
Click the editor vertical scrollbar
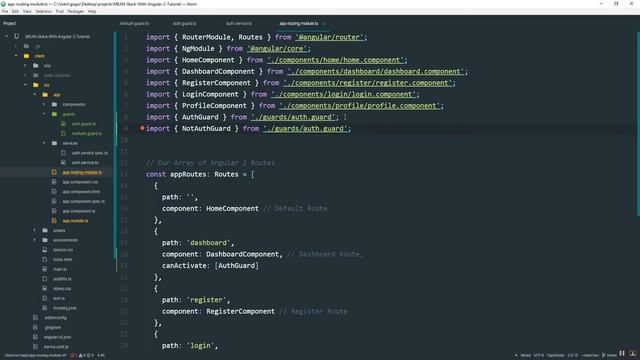pyautogui.click(x=638, y=124)
